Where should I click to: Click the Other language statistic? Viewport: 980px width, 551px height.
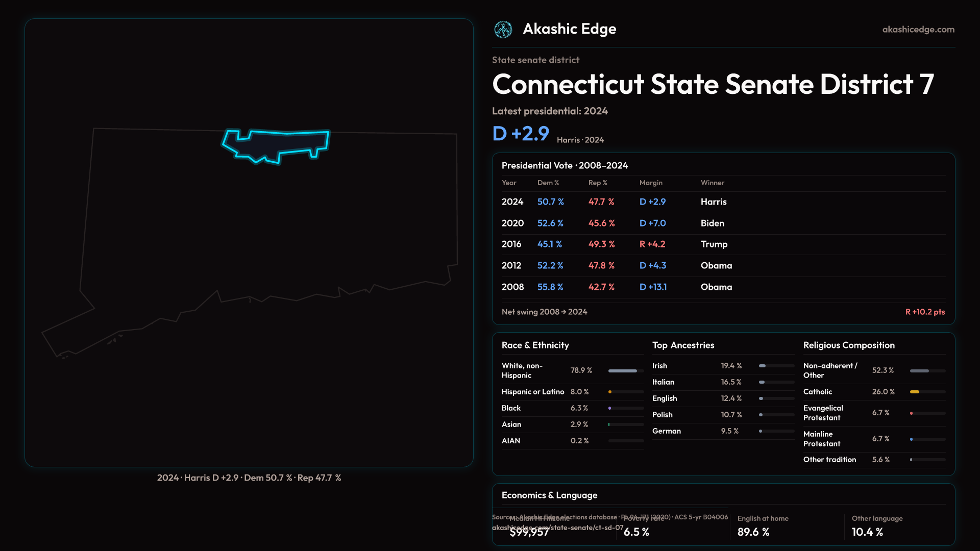(x=877, y=525)
